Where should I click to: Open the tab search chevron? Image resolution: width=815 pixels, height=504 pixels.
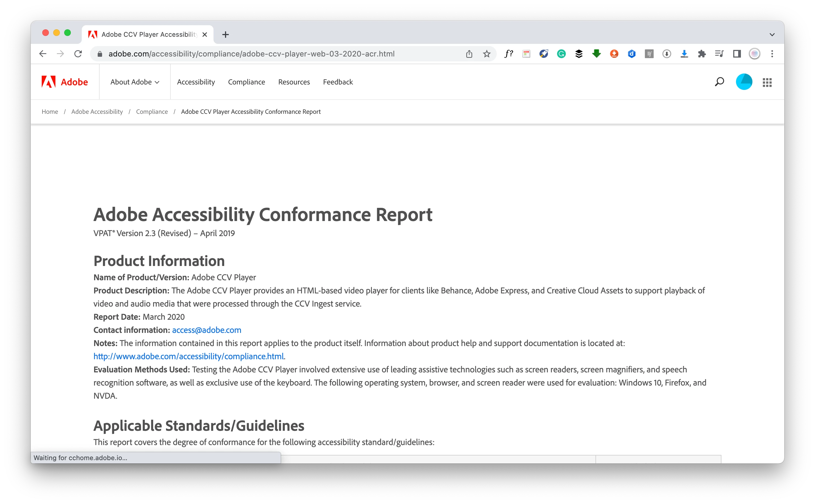pos(772,35)
